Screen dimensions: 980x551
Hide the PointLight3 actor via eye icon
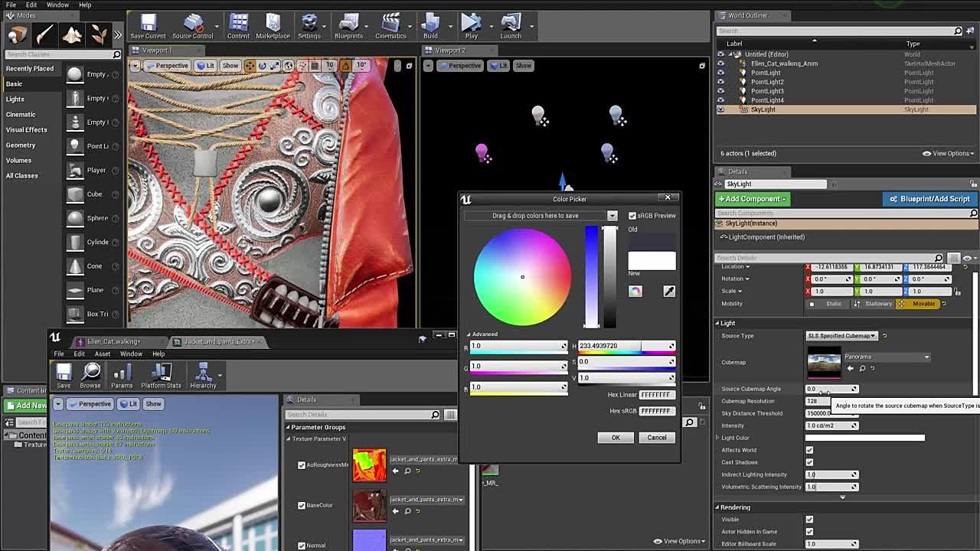coord(720,91)
